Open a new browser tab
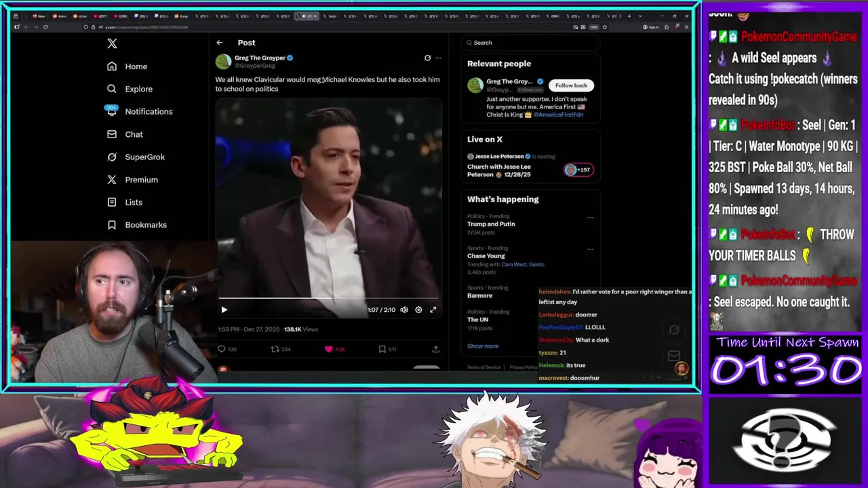Viewport: 868px width, 488px height. coord(629,16)
